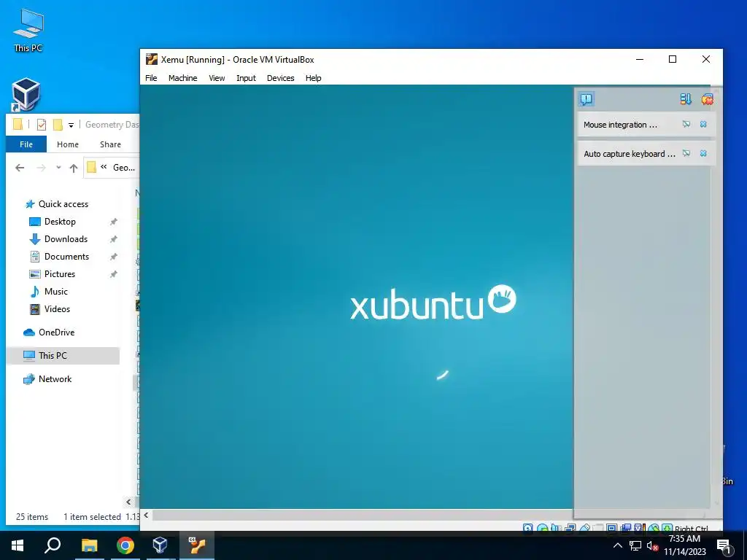
Task: Go up one folder level in Explorer
Action: coord(74,168)
